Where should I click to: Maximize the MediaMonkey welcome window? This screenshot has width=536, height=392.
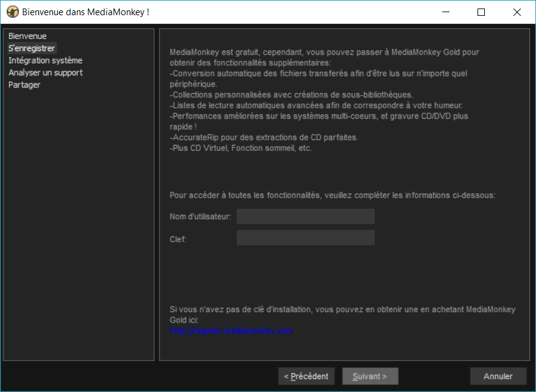tap(481, 12)
